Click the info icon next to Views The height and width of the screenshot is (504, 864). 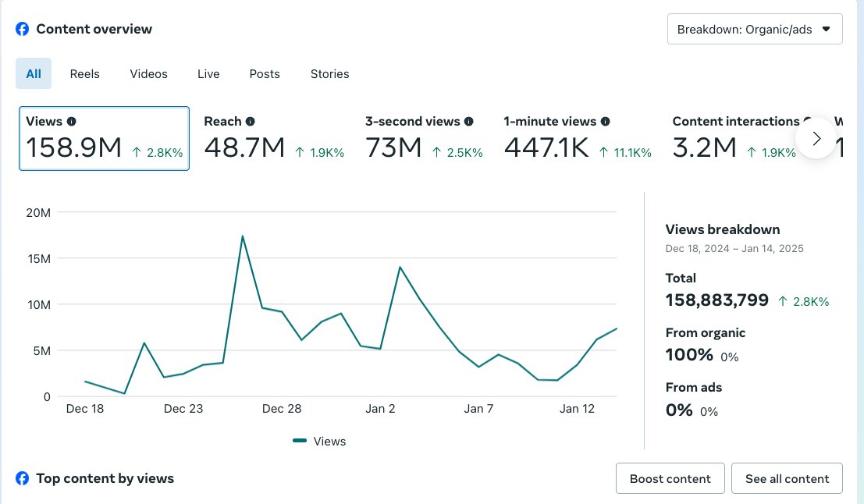click(72, 121)
